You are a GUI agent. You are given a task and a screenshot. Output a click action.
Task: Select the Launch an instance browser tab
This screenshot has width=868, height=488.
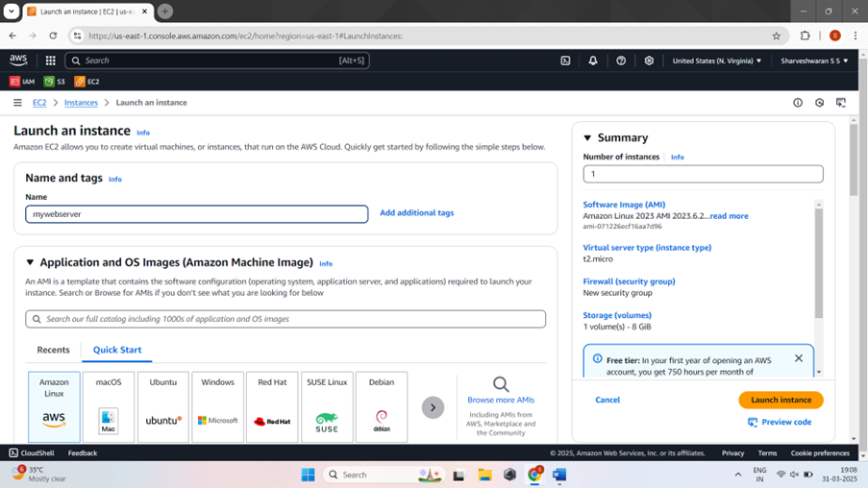tap(87, 12)
